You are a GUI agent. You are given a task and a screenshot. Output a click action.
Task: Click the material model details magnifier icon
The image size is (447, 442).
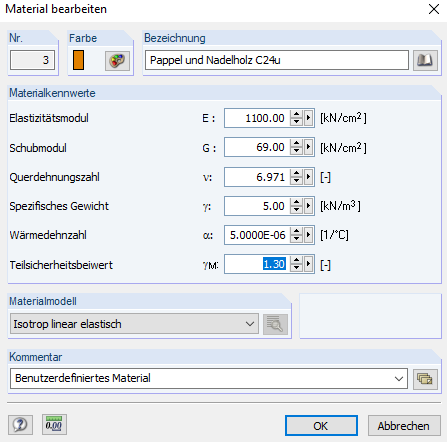tap(275, 324)
